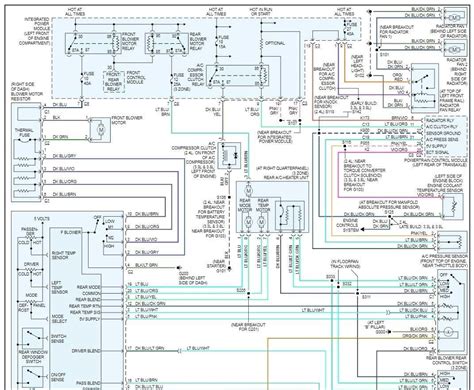Viewport: 474px width, 390px height.
Task: Click the rear temp motor symbol
Action: [261, 221]
